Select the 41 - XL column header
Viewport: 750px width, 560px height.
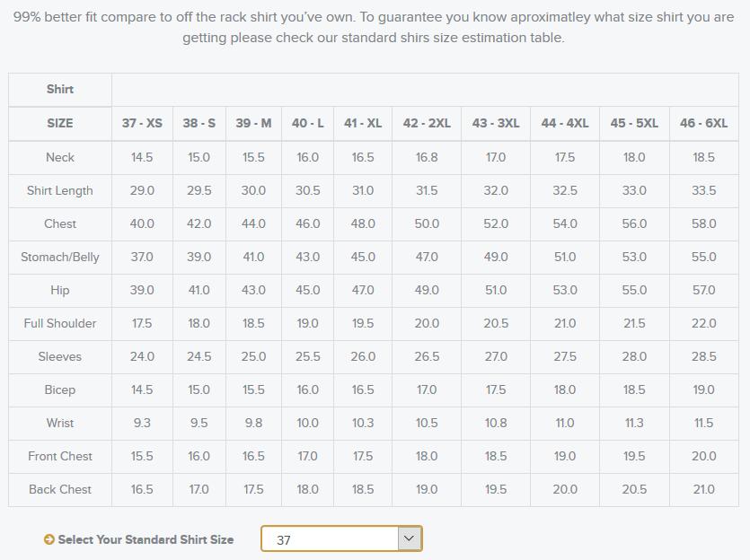coord(363,123)
